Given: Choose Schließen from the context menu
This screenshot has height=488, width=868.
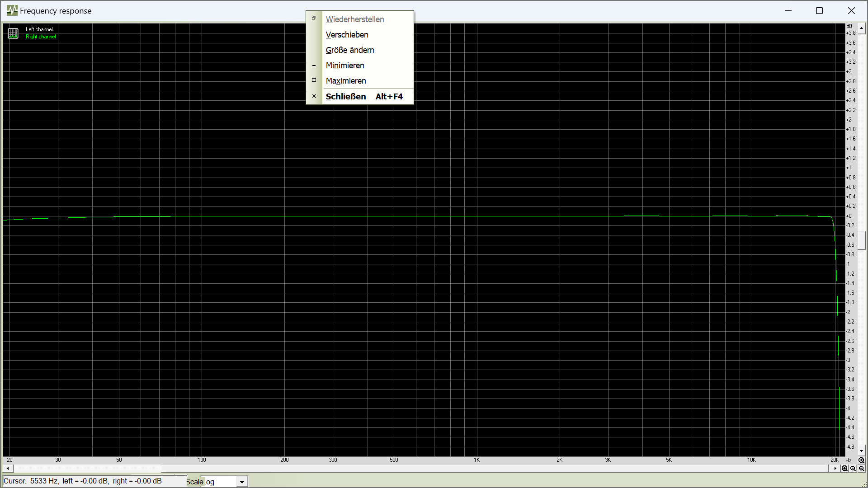Looking at the screenshot, I should [346, 96].
